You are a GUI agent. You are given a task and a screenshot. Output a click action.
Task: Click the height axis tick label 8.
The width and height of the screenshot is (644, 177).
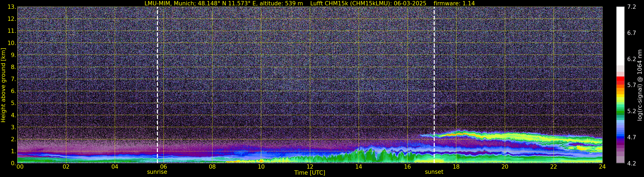13,67
